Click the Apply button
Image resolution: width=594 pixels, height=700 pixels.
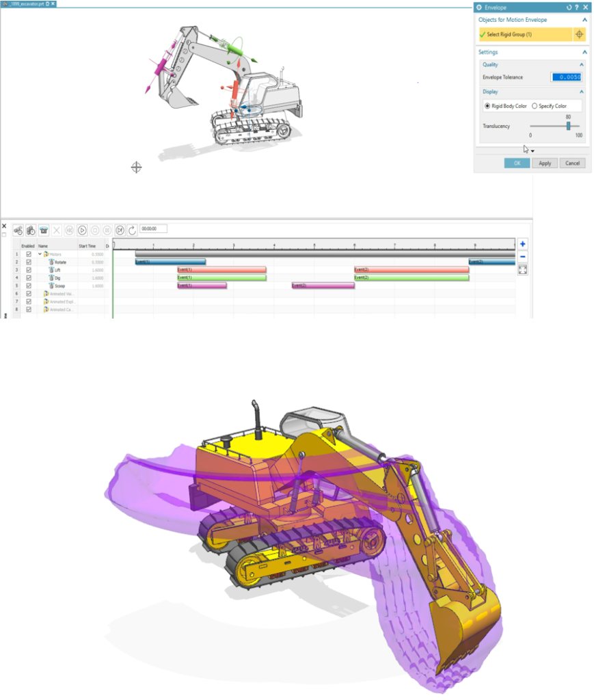tap(545, 163)
